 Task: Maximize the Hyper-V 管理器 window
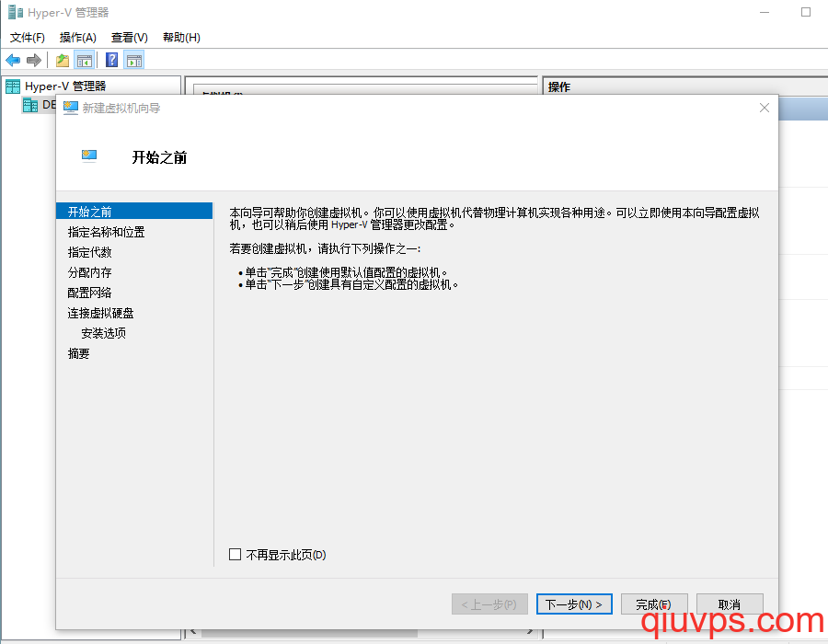(806, 12)
